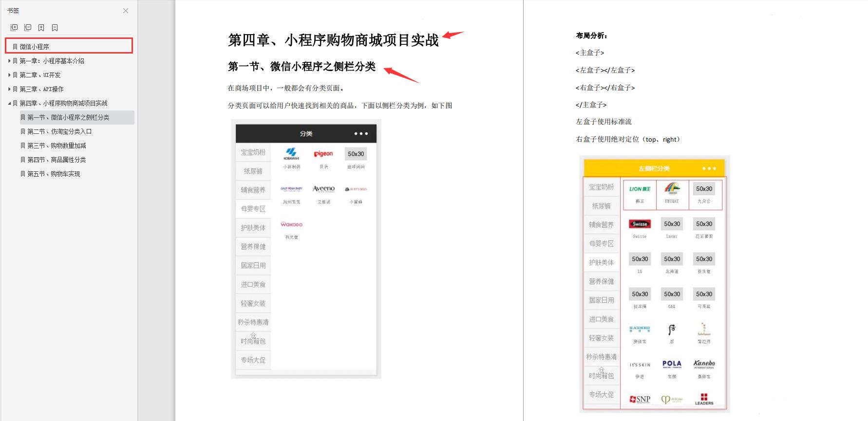Click the page heading 第四章、小程序购物商城项目实战
The height and width of the screenshot is (421, 868).
click(333, 40)
